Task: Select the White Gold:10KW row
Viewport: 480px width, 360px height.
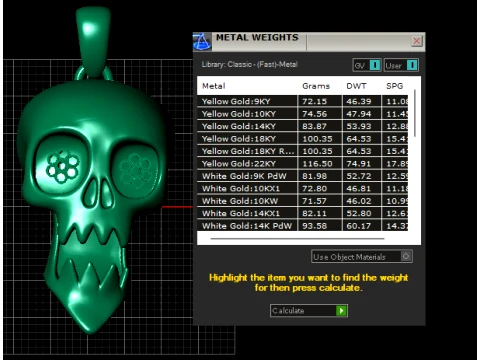Action: coord(302,201)
